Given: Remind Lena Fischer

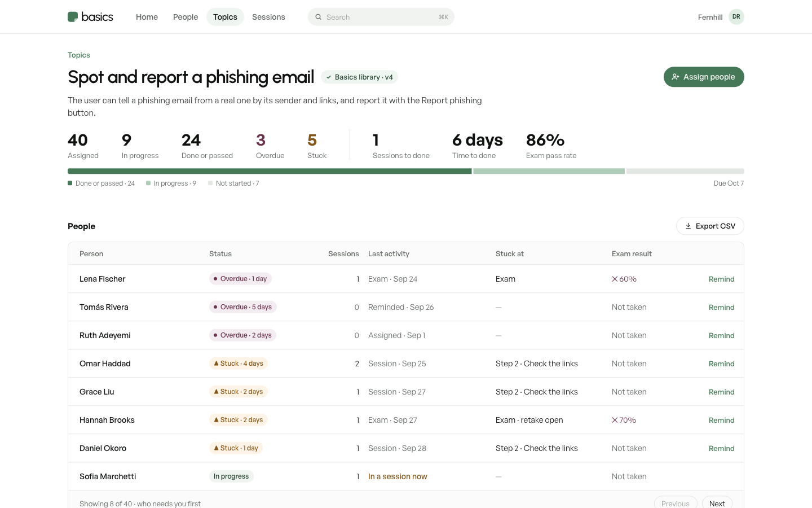Looking at the screenshot, I should point(721,279).
